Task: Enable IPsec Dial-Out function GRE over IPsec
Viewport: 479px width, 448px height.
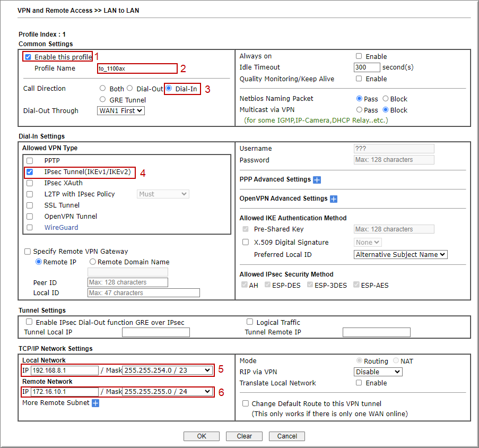Action: point(29,322)
